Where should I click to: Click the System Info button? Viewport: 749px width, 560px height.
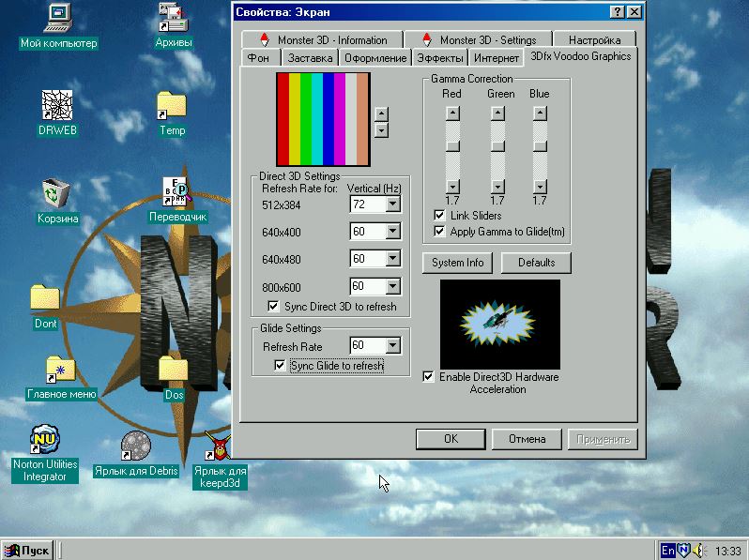[x=458, y=263]
